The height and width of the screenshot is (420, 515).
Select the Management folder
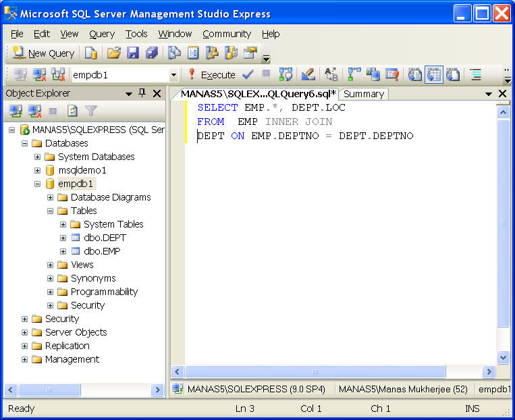tap(72, 359)
